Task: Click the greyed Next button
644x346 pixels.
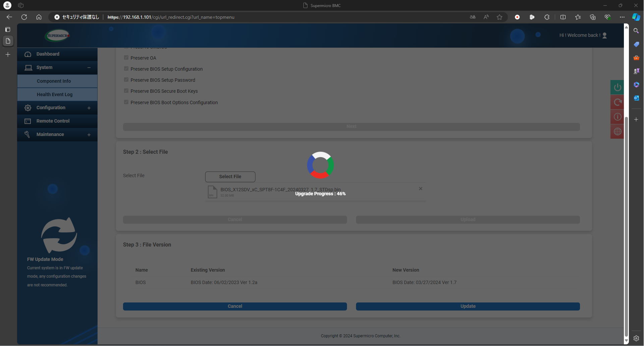Action: click(351, 127)
